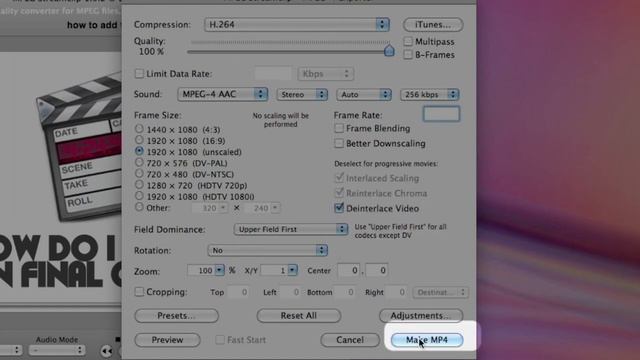Click the Limit Data Rate value field
The height and width of the screenshot is (360, 640).
[x=273, y=73]
